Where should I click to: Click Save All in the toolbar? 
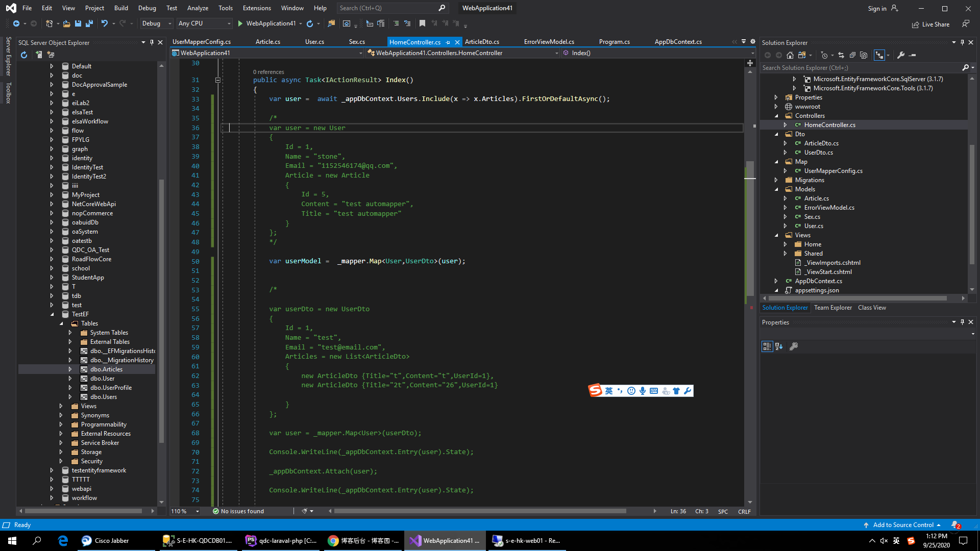[x=89, y=23]
